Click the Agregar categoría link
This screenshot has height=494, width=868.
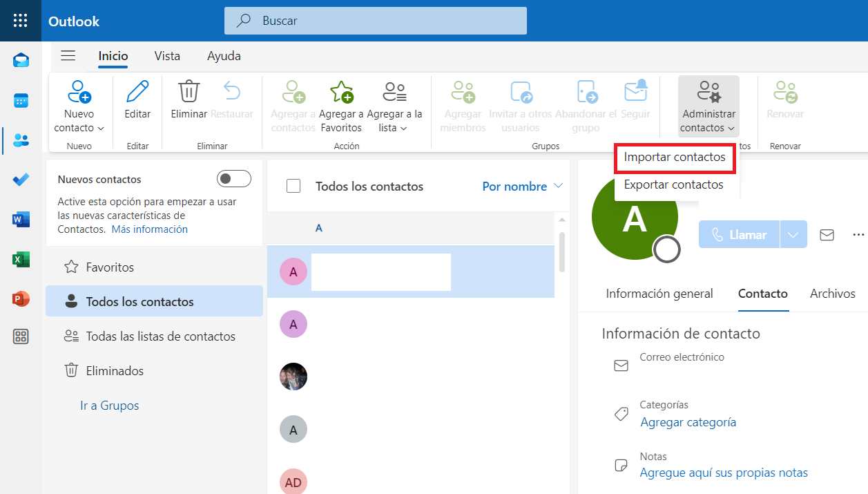[688, 421]
